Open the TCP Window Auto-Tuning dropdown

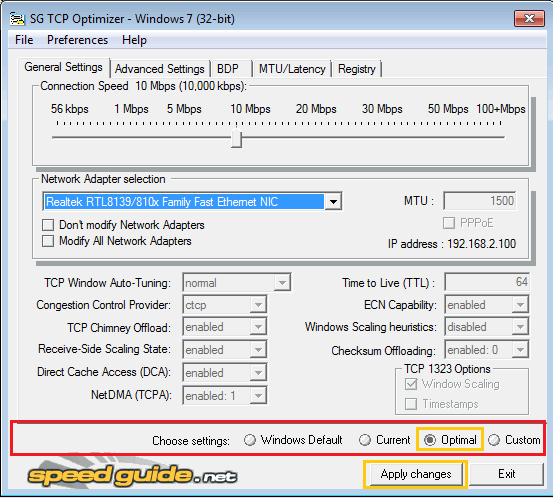point(282,283)
